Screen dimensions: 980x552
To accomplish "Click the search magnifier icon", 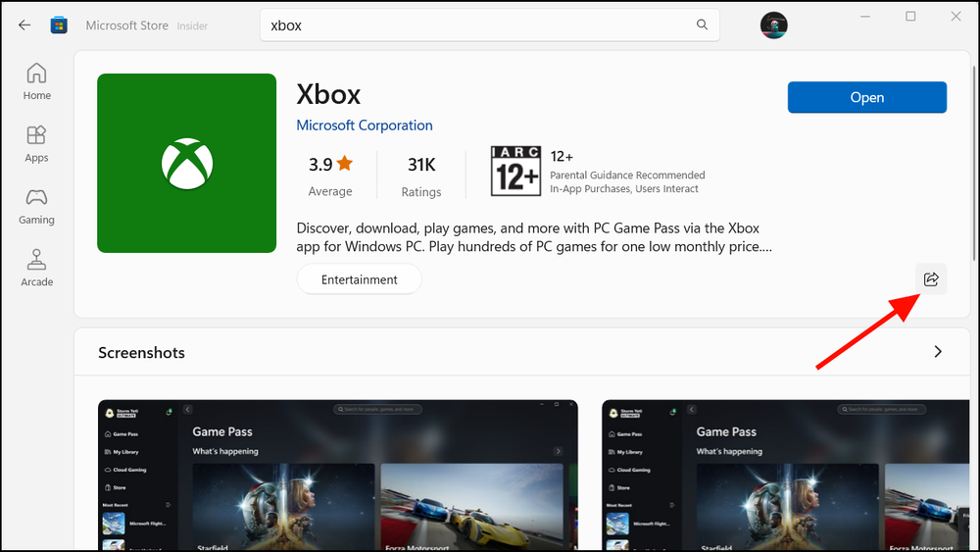I will pyautogui.click(x=702, y=25).
